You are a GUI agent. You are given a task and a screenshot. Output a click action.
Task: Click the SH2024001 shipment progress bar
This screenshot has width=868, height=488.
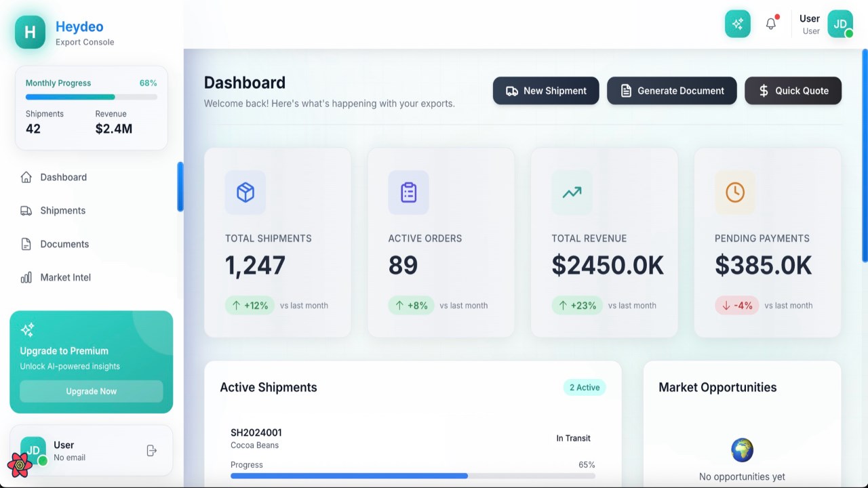point(412,476)
